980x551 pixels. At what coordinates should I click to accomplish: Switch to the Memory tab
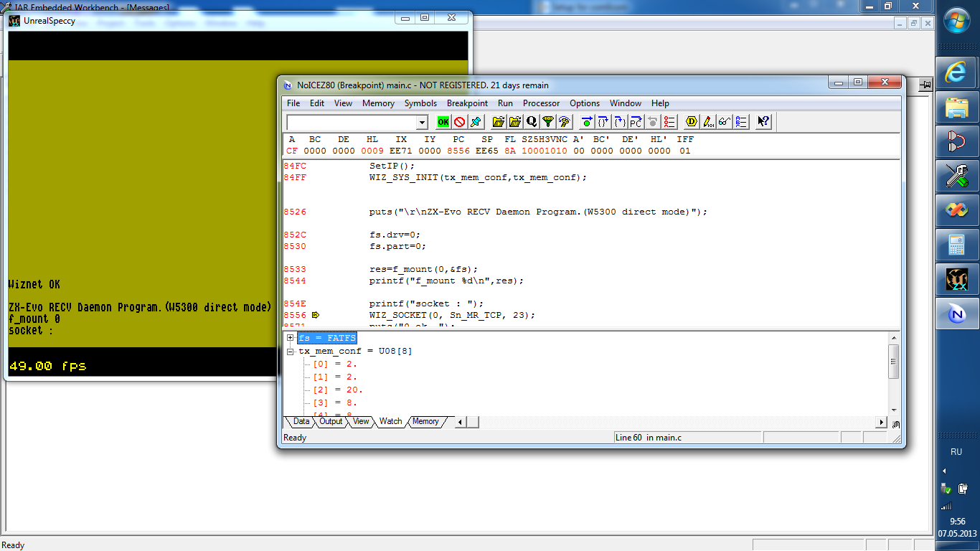(x=425, y=422)
